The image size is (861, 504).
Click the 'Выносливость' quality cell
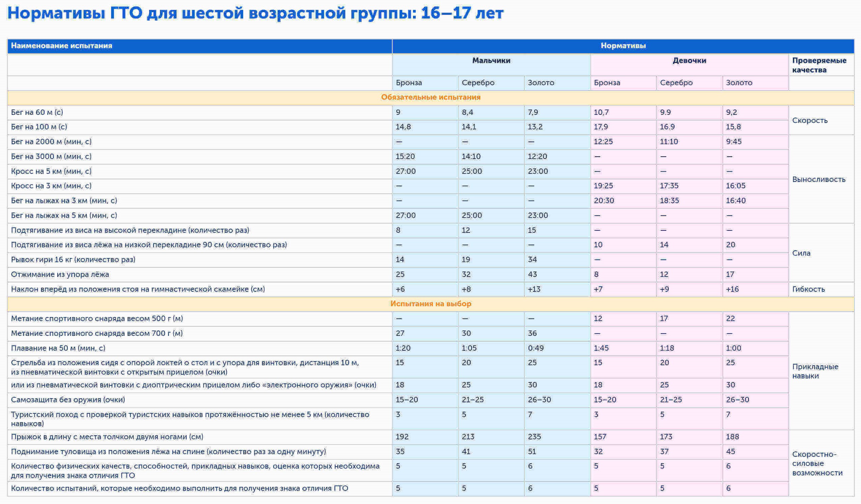pos(818,179)
